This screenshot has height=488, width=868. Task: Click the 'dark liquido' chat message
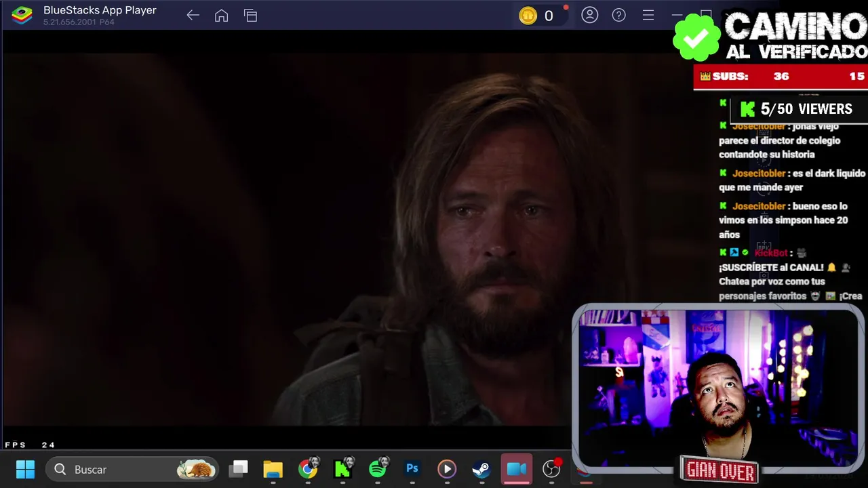pyautogui.click(x=792, y=180)
